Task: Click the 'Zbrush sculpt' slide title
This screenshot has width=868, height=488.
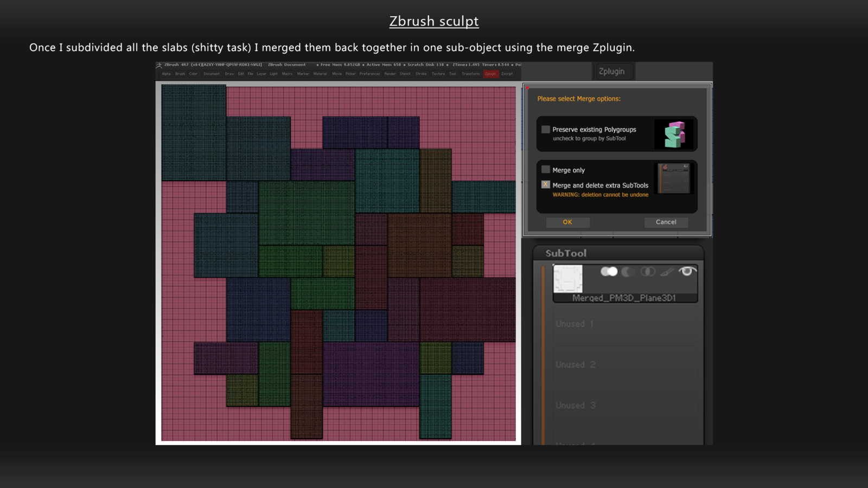Action: pyautogui.click(x=434, y=21)
